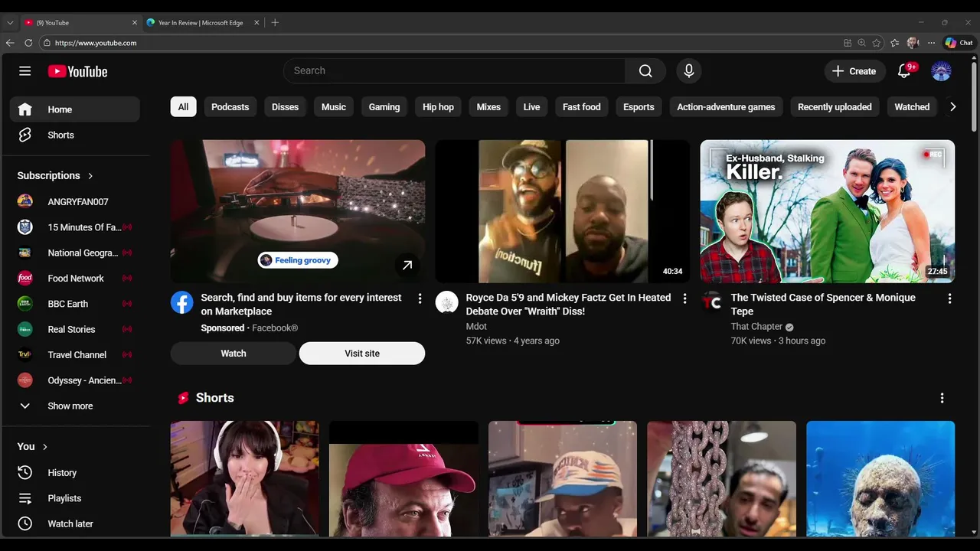Screen dimensions: 980x551
Task: Open more options for Facebook Marketplace ad
Action: (x=420, y=298)
